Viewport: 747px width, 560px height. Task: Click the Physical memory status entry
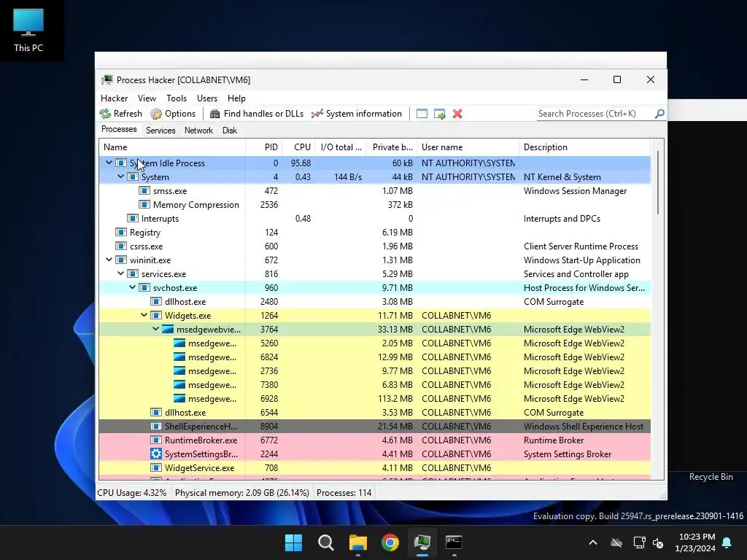pos(242,493)
